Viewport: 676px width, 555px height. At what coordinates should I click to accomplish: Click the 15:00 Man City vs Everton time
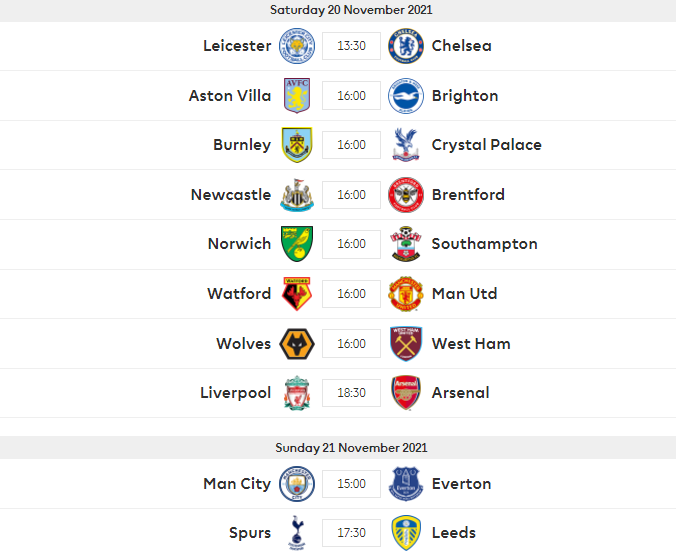coord(351,484)
